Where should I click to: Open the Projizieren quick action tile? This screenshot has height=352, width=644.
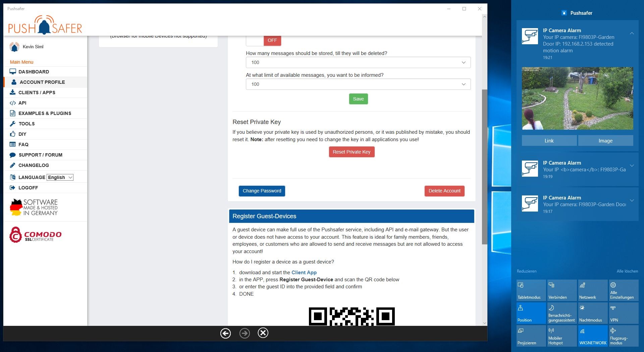click(531, 336)
